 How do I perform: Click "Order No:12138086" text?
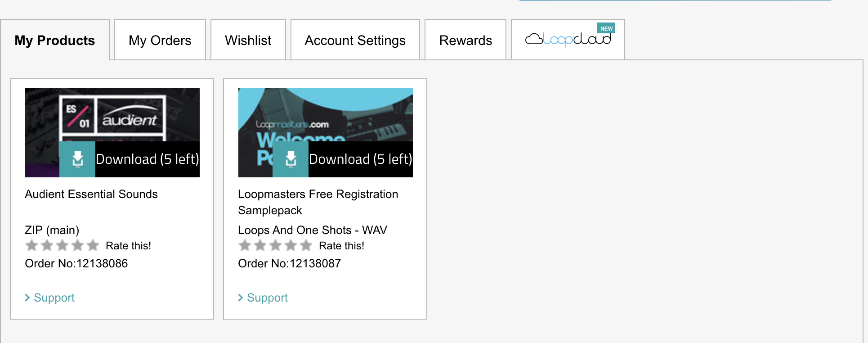click(x=76, y=263)
